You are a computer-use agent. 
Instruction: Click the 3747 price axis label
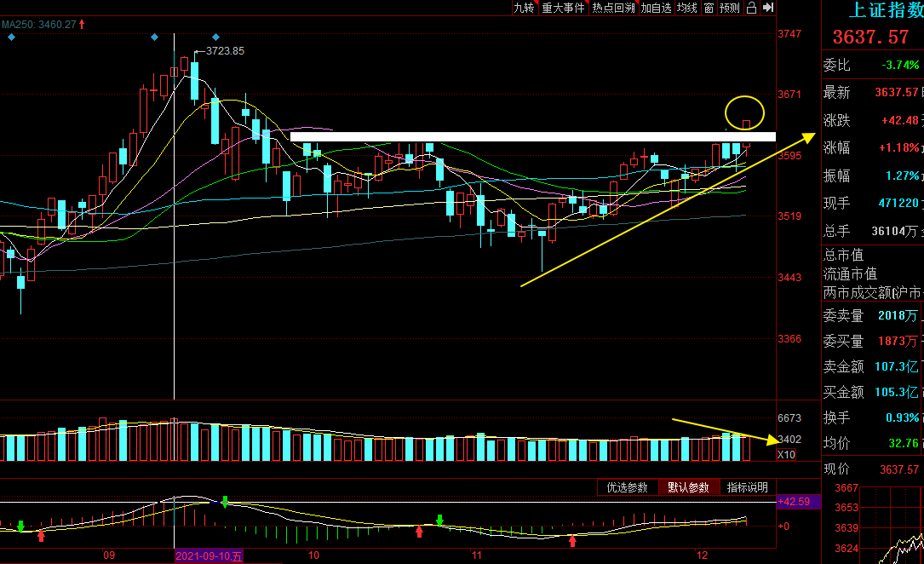point(789,33)
